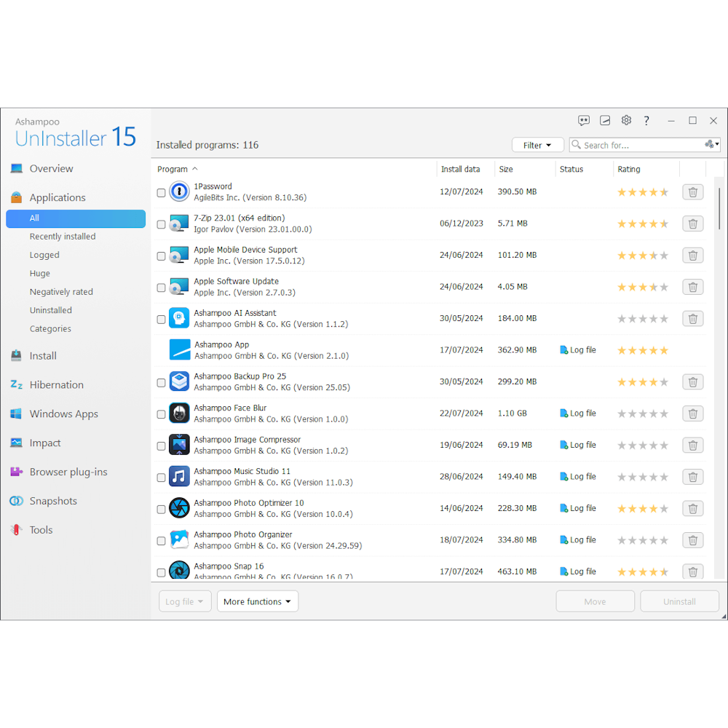The width and height of the screenshot is (728, 728).
Task: Open help question mark icon
Action: click(x=646, y=121)
